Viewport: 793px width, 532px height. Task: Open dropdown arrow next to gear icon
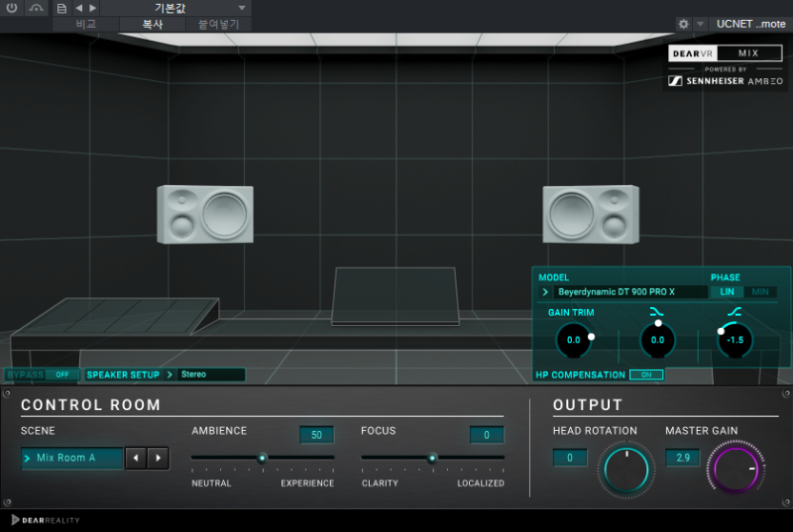pyautogui.click(x=700, y=24)
